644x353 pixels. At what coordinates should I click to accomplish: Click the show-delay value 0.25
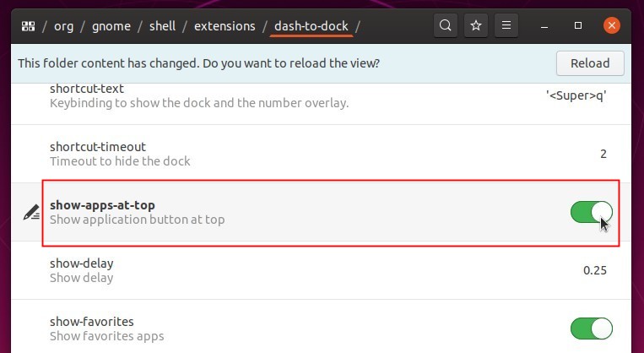click(x=595, y=270)
